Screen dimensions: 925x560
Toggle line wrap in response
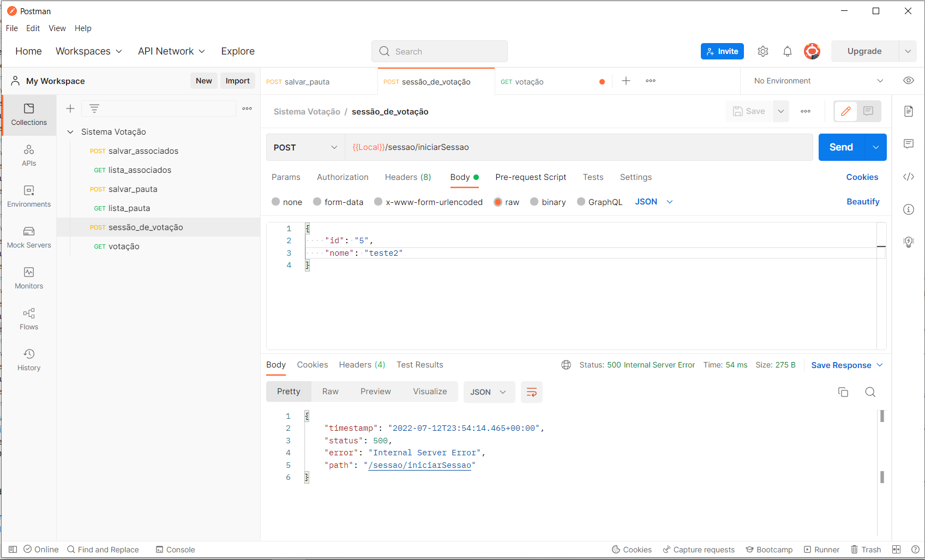(532, 392)
